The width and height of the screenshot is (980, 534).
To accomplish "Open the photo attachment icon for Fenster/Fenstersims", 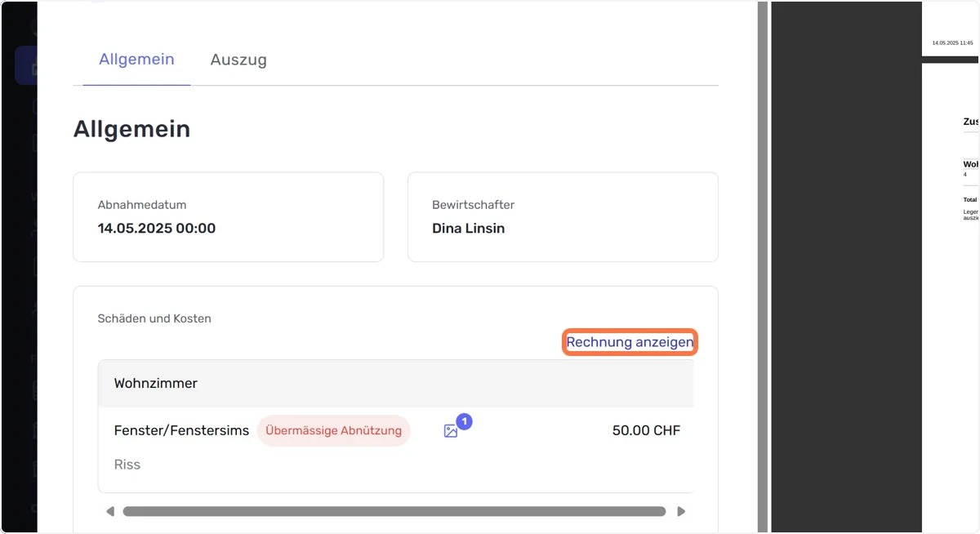I will [451, 431].
